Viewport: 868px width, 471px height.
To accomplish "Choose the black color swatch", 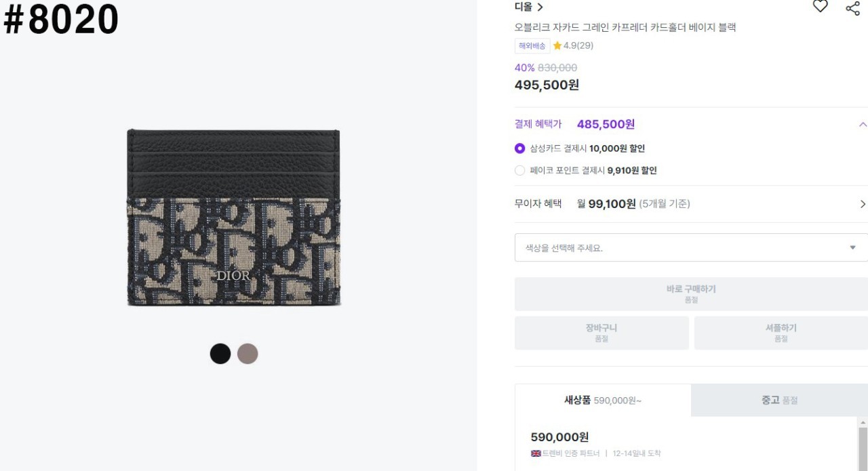I will click(x=220, y=354).
